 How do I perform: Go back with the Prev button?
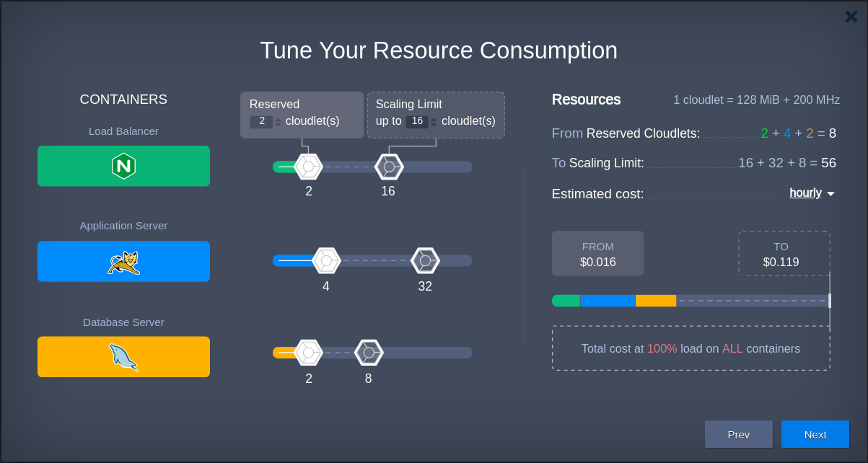(x=738, y=434)
